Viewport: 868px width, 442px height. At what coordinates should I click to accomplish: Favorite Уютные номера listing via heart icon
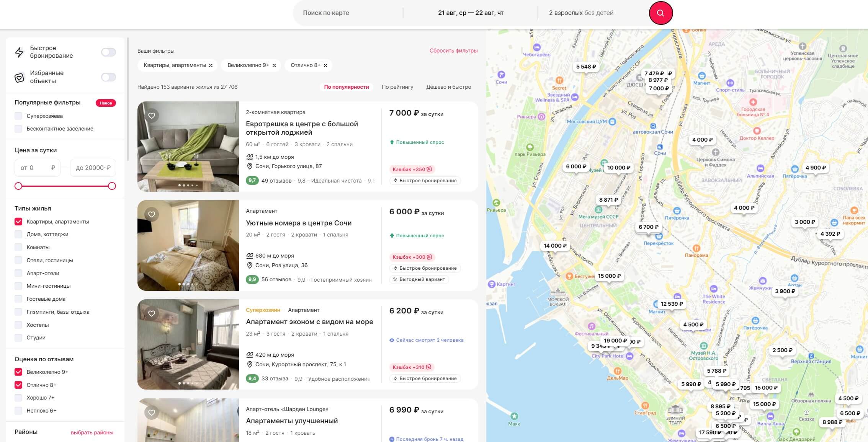152,214
